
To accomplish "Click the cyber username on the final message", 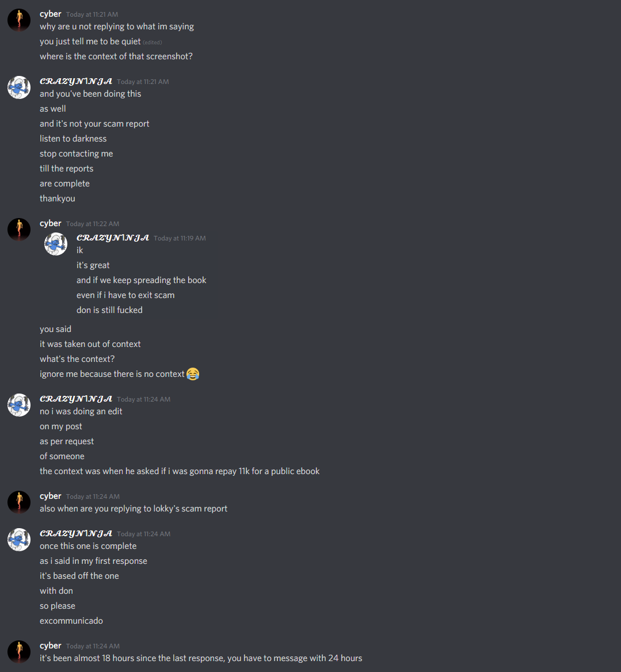I will (51, 646).
